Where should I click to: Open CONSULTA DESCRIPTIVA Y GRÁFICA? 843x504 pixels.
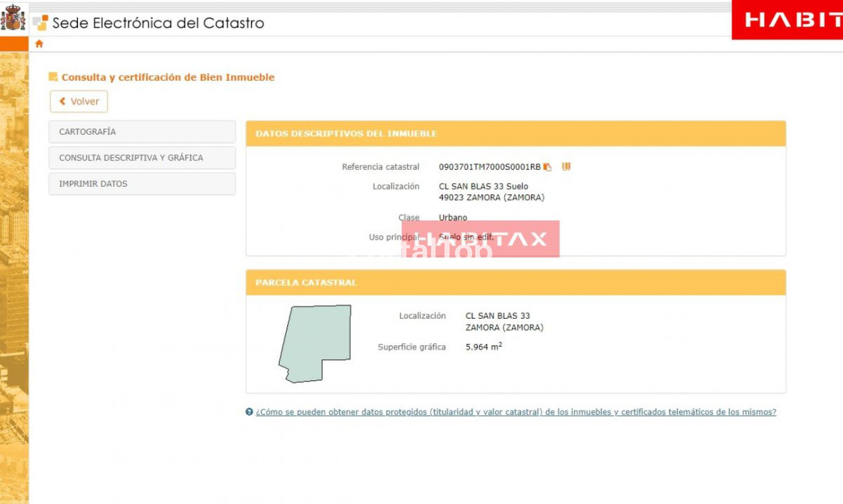[x=142, y=158]
